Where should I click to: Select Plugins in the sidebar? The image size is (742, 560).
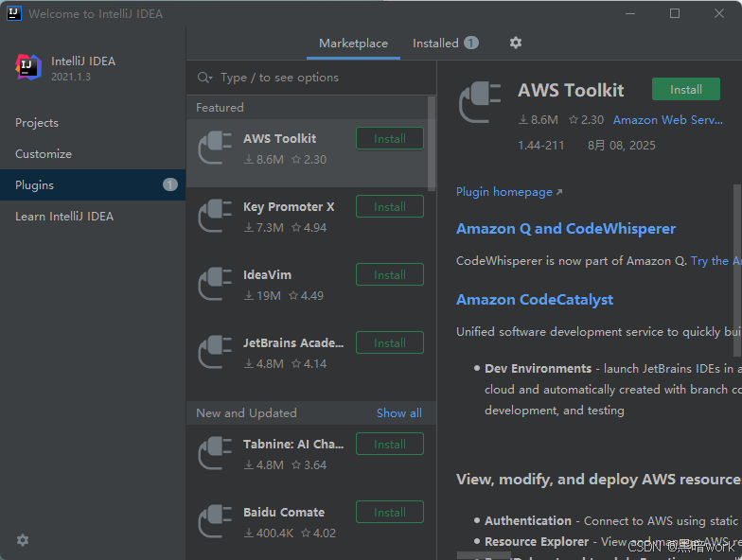pyautogui.click(x=93, y=185)
